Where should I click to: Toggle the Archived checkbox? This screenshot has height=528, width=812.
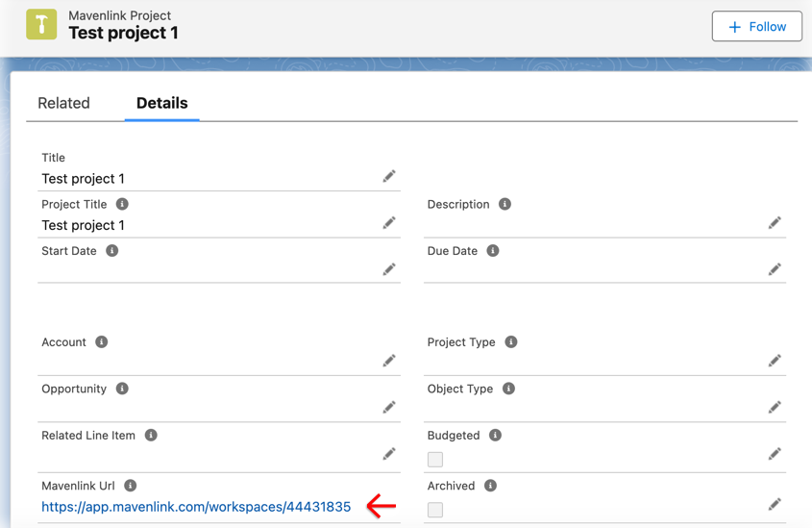click(435, 510)
